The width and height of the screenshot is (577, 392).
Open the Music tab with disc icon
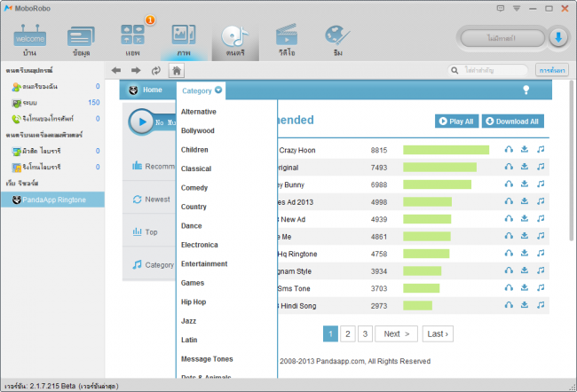235,41
